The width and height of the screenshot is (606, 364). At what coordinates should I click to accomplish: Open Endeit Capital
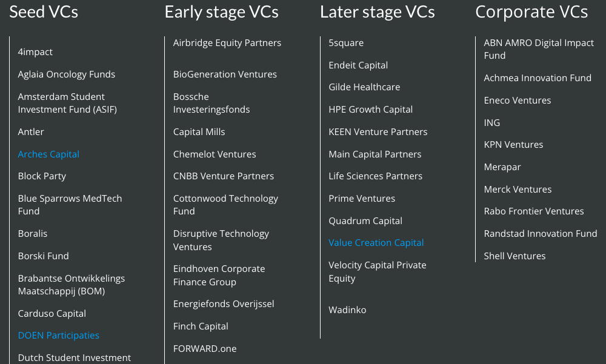pos(358,65)
